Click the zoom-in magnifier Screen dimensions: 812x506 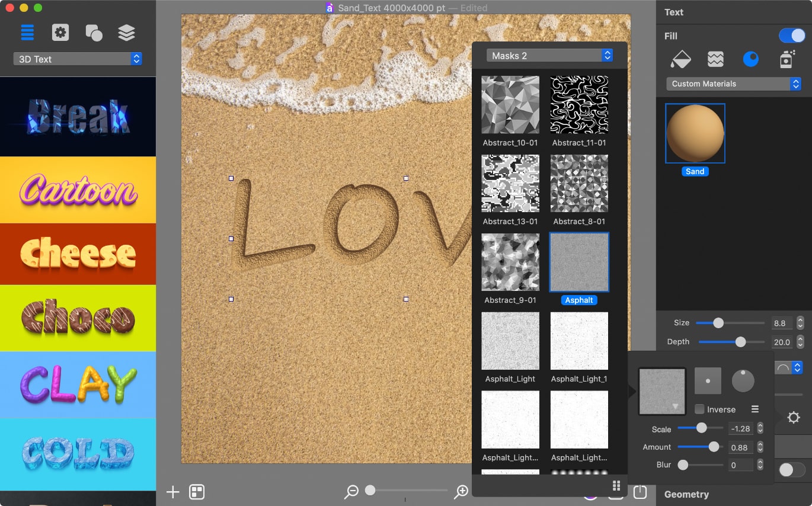coord(461,491)
